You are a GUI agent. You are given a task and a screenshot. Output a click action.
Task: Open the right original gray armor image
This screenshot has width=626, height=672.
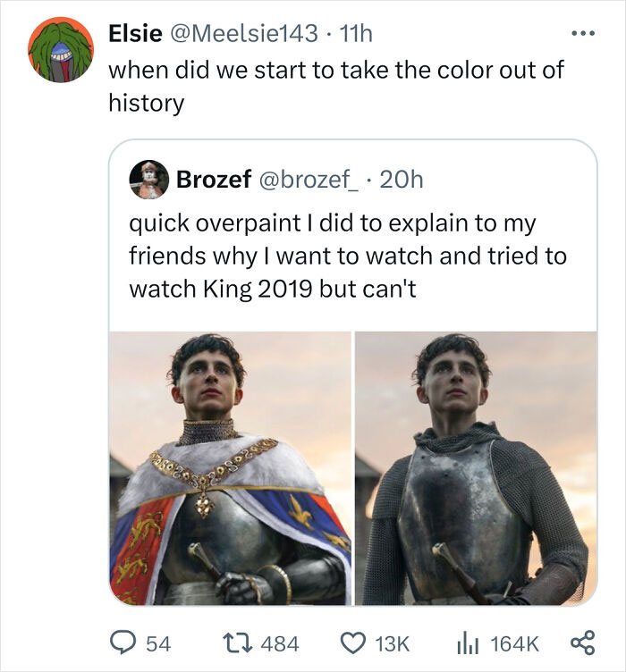pos(476,467)
